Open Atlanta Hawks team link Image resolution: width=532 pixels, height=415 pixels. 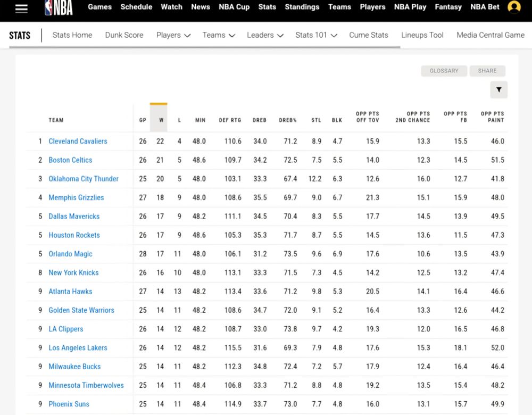(70, 291)
